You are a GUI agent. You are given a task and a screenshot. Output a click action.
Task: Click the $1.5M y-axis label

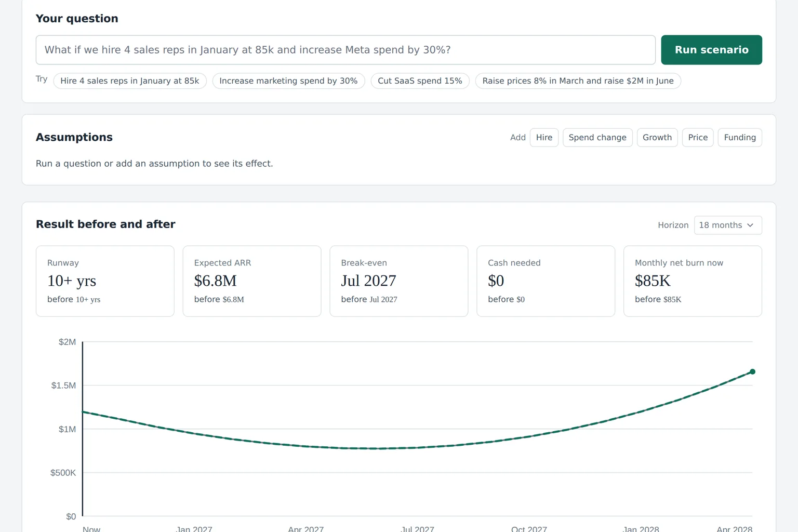click(x=63, y=385)
